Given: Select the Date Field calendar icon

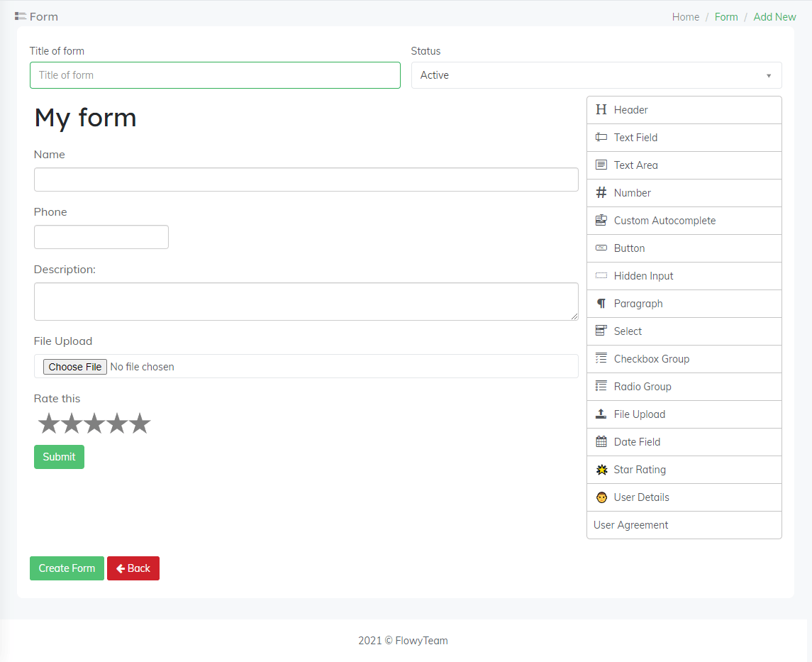Looking at the screenshot, I should click(x=601, y=442).
